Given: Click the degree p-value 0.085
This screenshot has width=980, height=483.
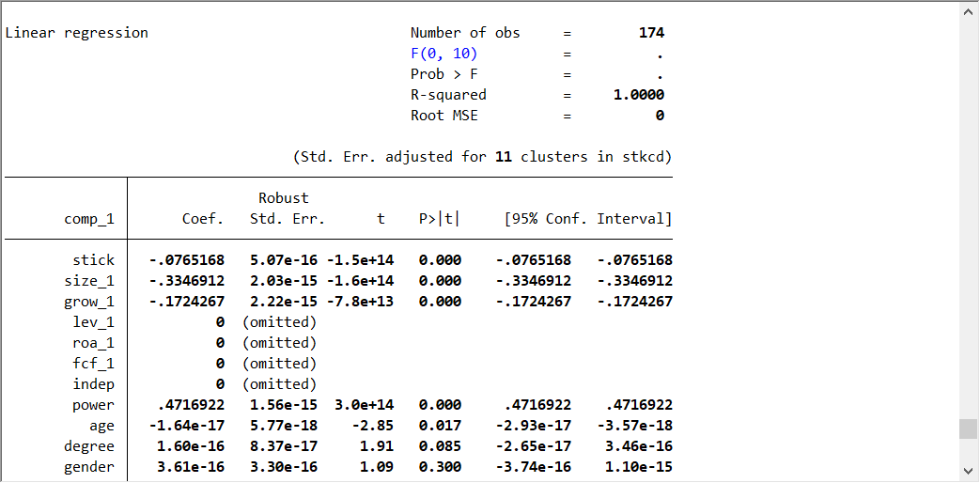Looking at the screenshot, I should click(440, 446).
